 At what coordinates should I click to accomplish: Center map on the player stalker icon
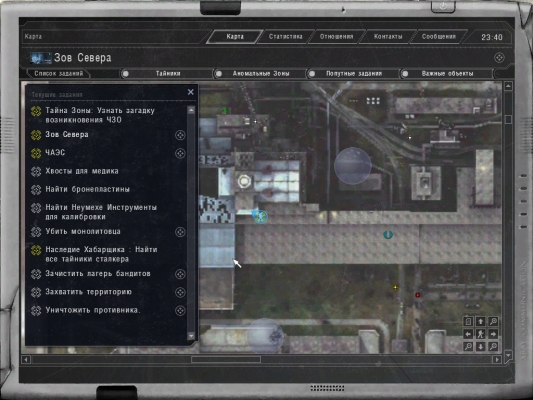tap(481, 334)
